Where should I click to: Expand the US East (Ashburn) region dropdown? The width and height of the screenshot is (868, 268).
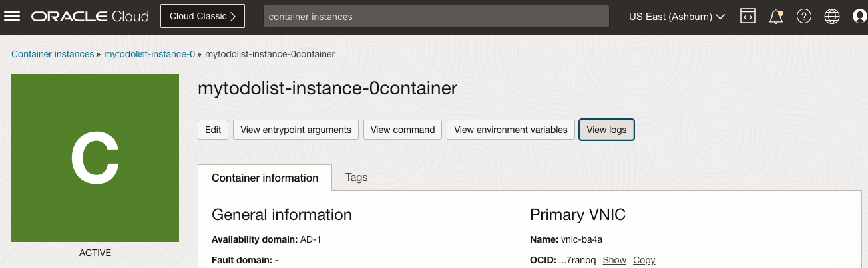(677, 17)
